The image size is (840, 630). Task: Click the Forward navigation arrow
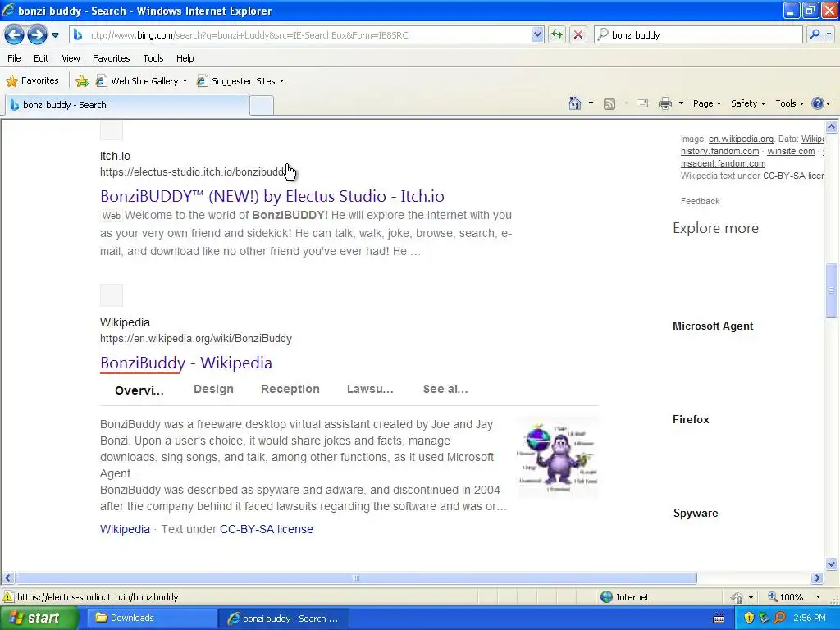pyautogui.click(x=37, y=35)
